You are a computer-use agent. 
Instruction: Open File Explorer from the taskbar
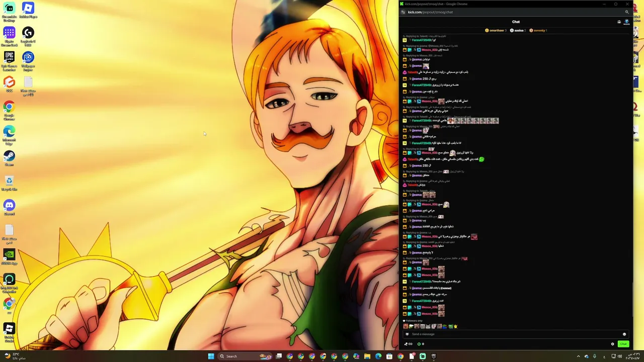point(367,356)
